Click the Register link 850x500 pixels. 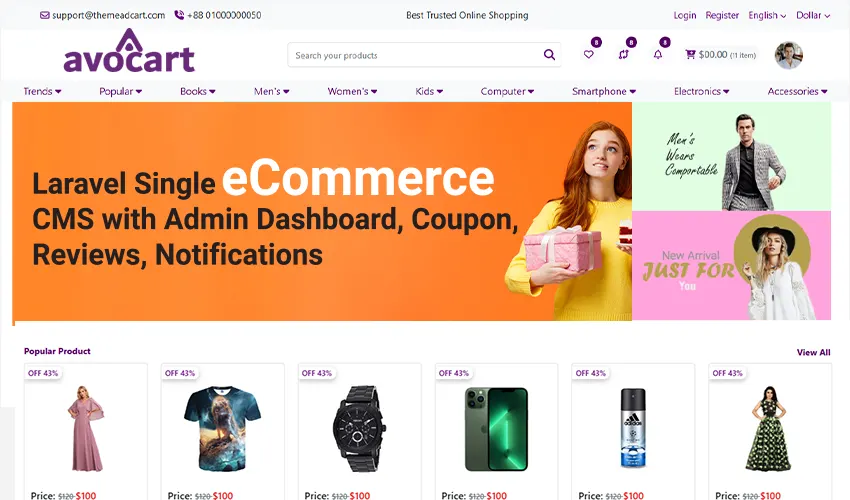[722, 15]
